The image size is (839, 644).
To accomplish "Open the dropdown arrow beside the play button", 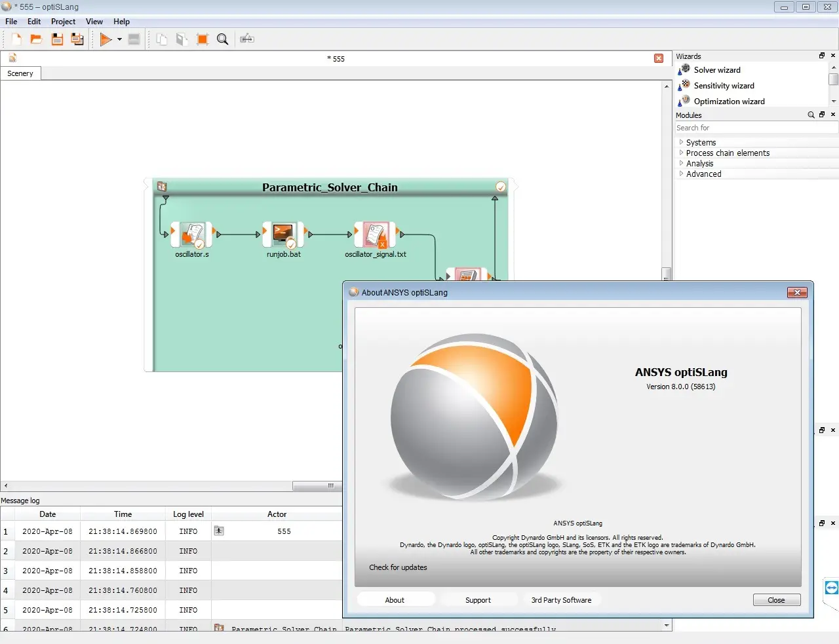I will coord(119,39).
